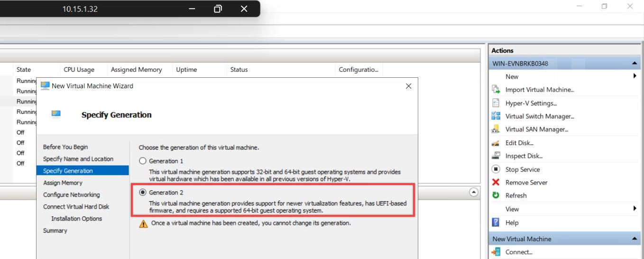
Task: Choose the Inspect Disk action
Action: 524,156
